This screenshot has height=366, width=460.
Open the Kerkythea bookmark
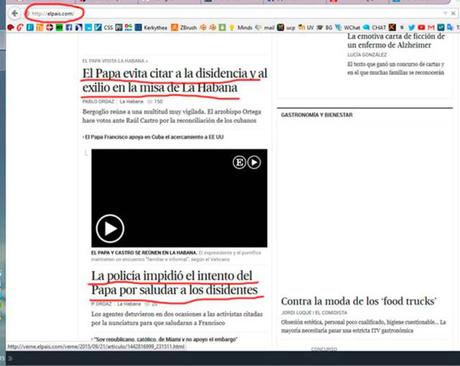(151, 27)
